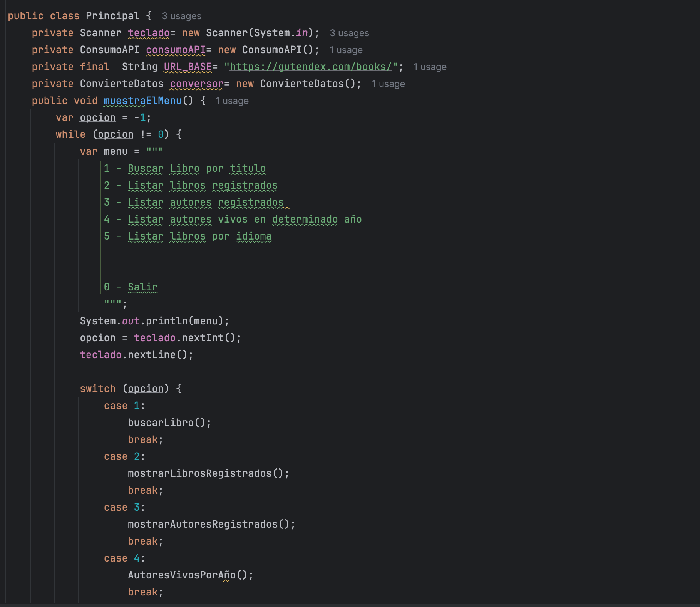Click the 'case 4:' label
This screenshot has height=607, width=700.
point(124,558)
